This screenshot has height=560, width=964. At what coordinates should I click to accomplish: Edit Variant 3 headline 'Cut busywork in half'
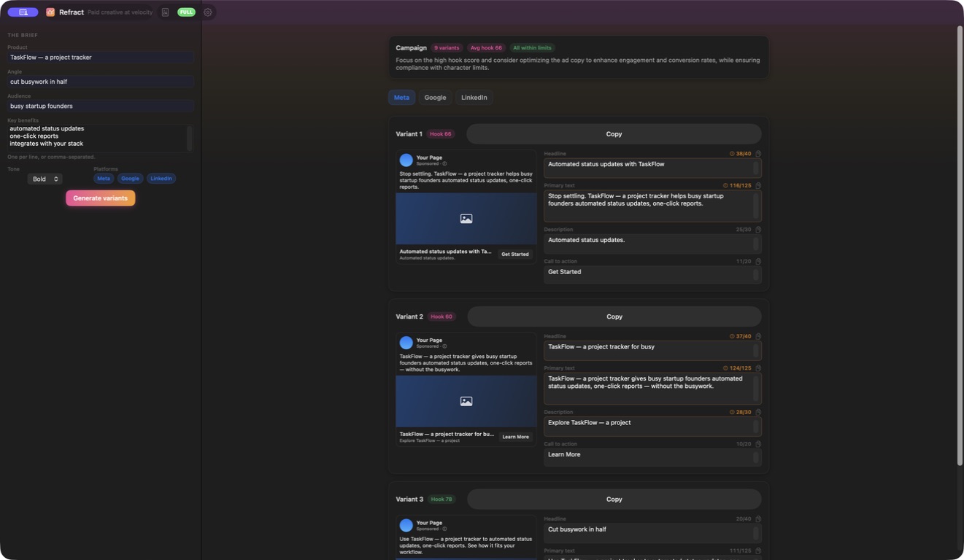(652, 533)
